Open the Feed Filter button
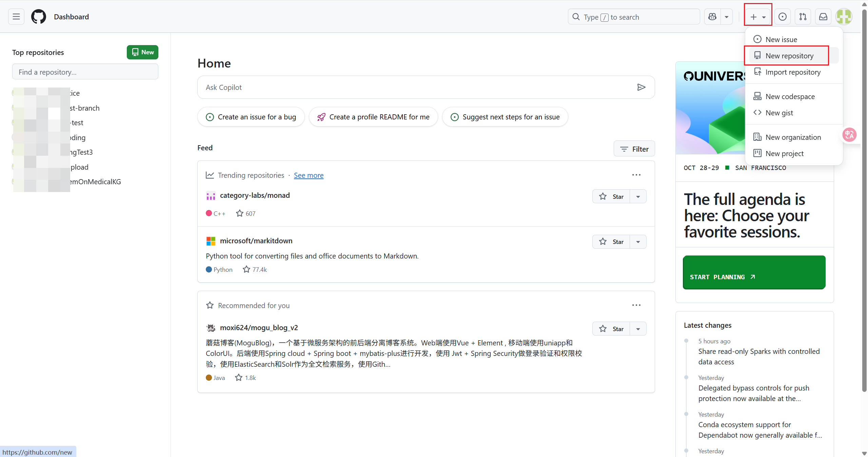The height and width of the screenshot is (457, 868). [x=634, y=149]
